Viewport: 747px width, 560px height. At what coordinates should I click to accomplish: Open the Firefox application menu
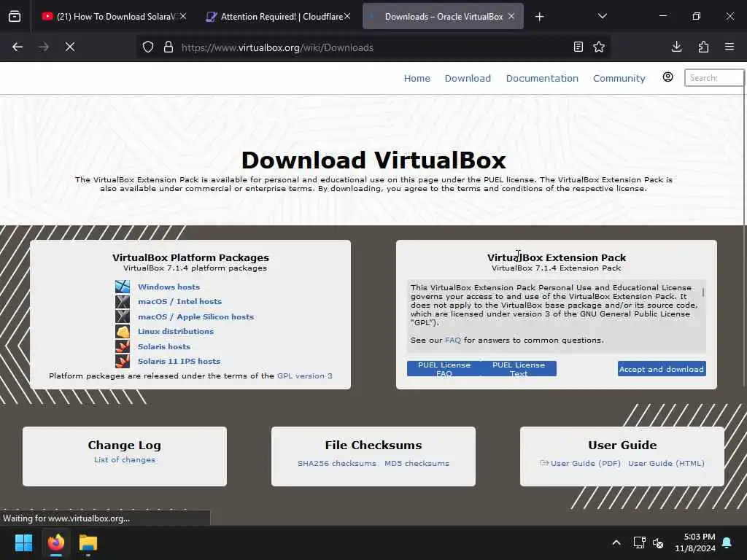tap(729, 47)
